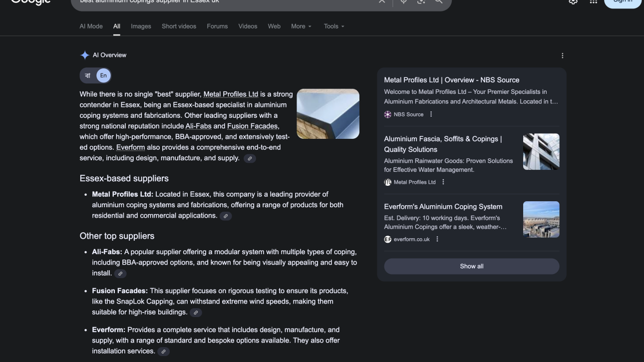The width and height of the screenshot is (644, 362).
Task: Go to the AI Mode tab
Action: 91,26
